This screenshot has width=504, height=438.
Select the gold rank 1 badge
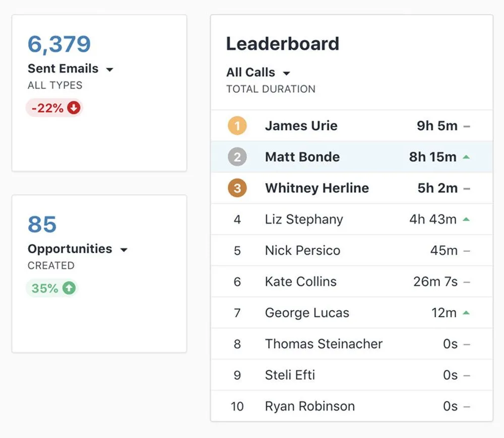pyautogui.click(x=237, y=126)
